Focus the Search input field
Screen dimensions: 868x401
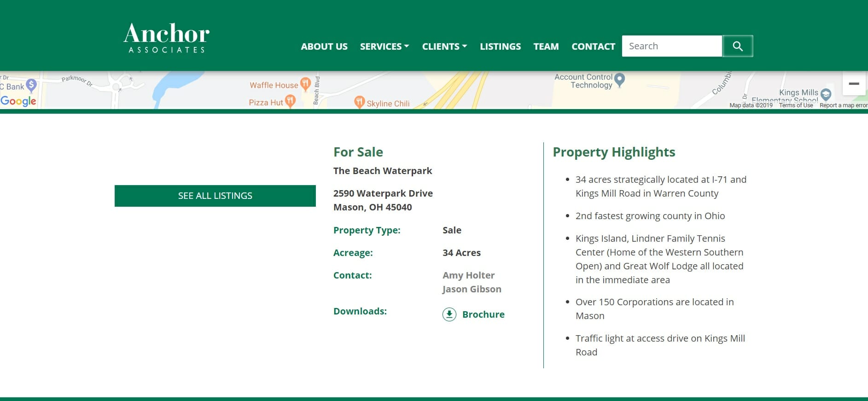click(671, 46)
